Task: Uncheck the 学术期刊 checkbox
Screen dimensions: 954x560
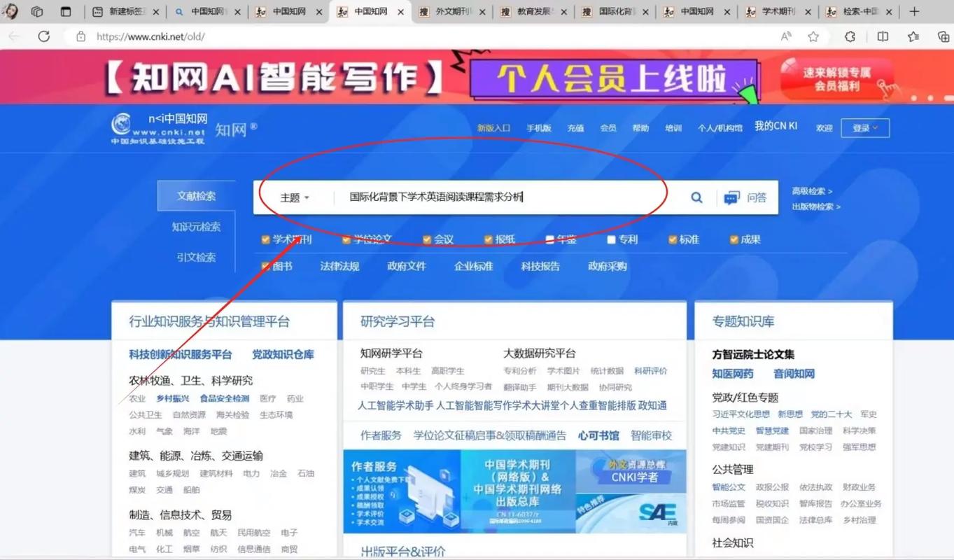Action: pos(265,239)
